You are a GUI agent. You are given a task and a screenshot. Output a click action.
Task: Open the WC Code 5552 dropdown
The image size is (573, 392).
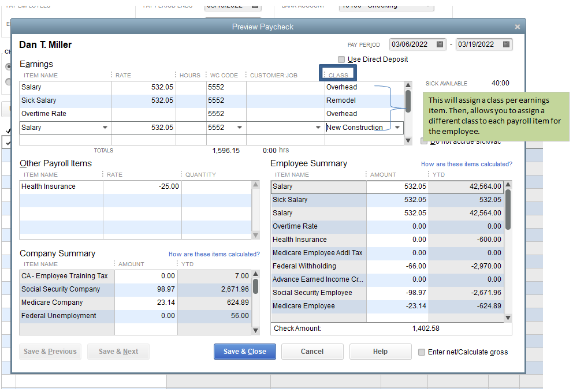240,128
